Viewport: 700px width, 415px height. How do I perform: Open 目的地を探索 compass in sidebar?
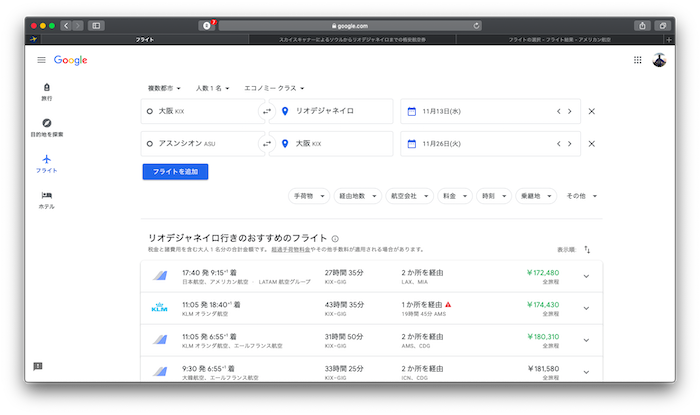tap(46, 128)
